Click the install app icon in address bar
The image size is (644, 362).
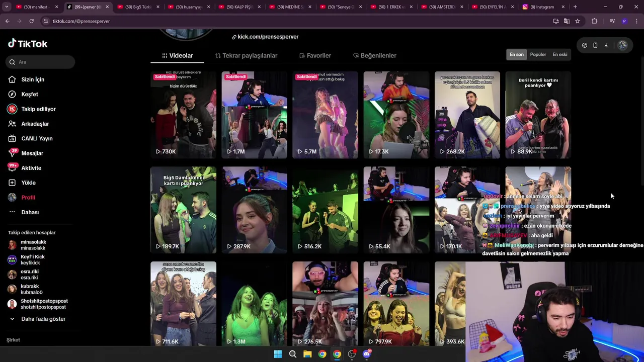(556, 21)
